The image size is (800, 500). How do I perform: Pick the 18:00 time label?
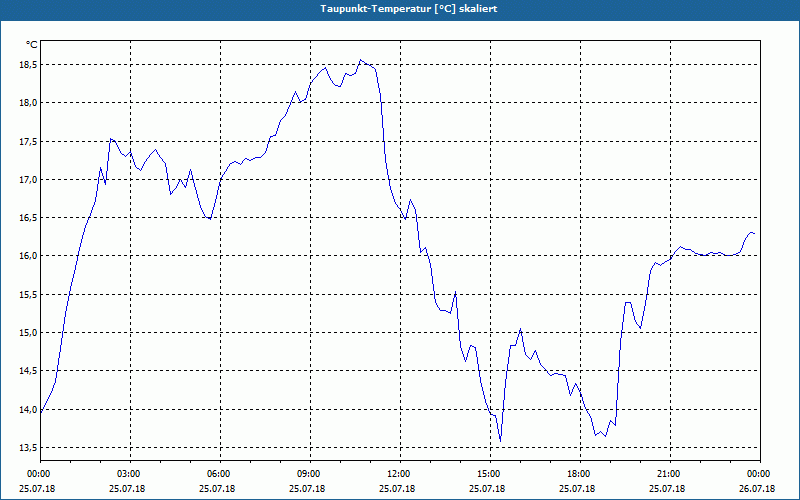coord(577,474)
